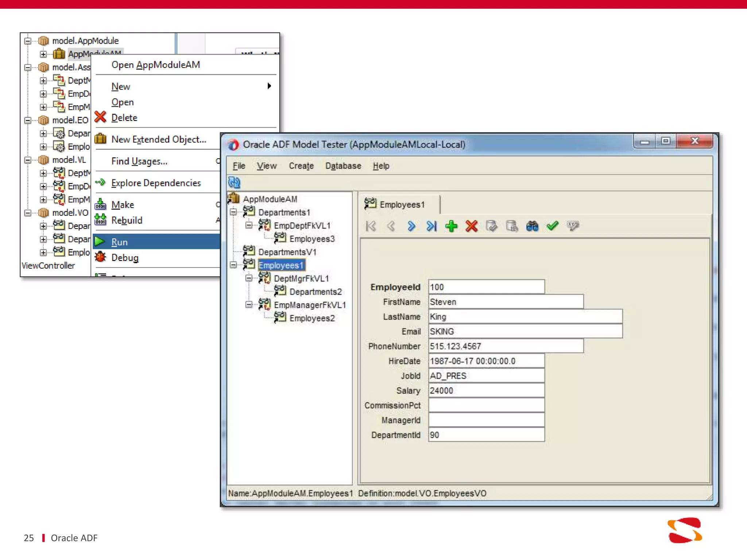The image size is (747, 560).
Task: Click the JobId field AD_PRES
Action: coord(487,376)
